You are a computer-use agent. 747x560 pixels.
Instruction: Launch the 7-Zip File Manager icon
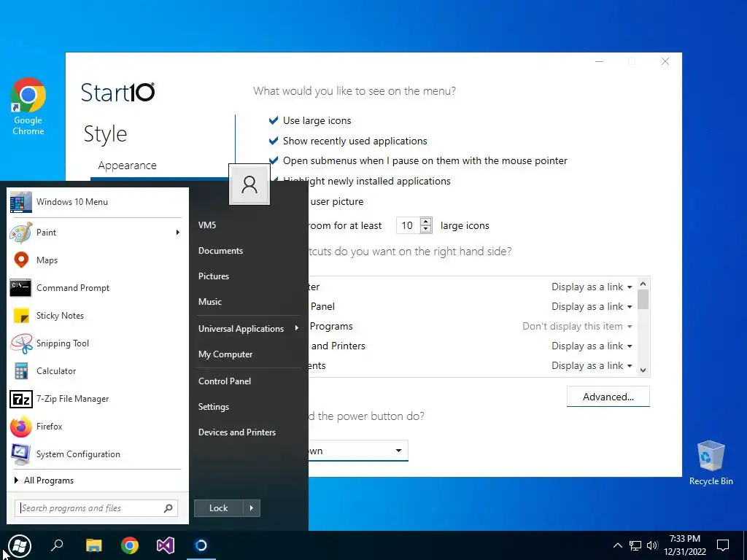click(21, 399)
